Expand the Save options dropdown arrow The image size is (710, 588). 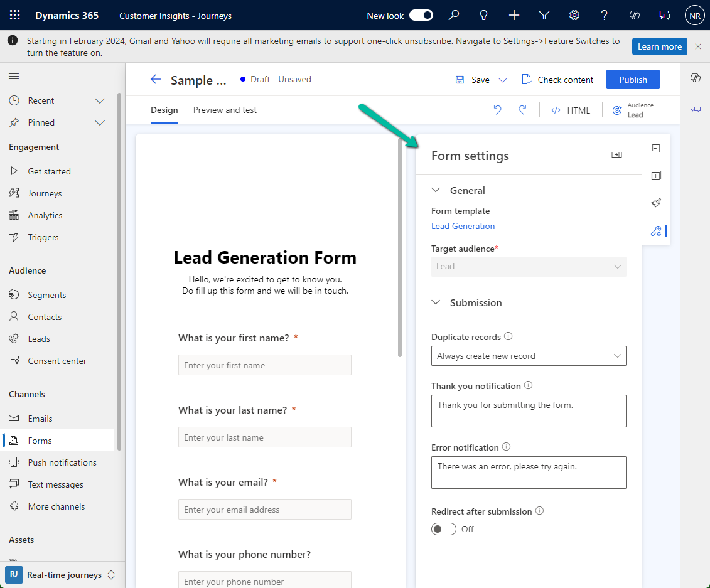tap(502, 80)
